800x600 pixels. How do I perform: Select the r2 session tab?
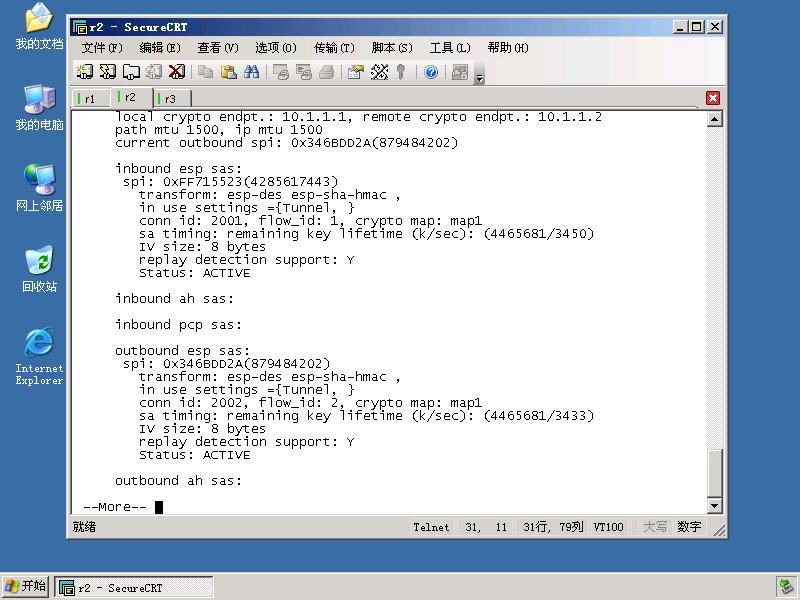click(x=132, y=97)
